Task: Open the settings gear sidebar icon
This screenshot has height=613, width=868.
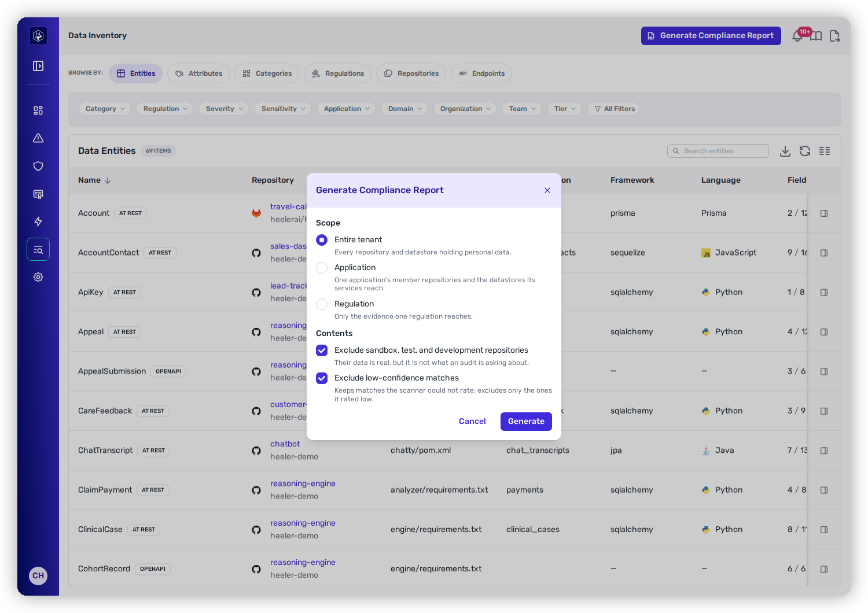Action: click(38, 277)
